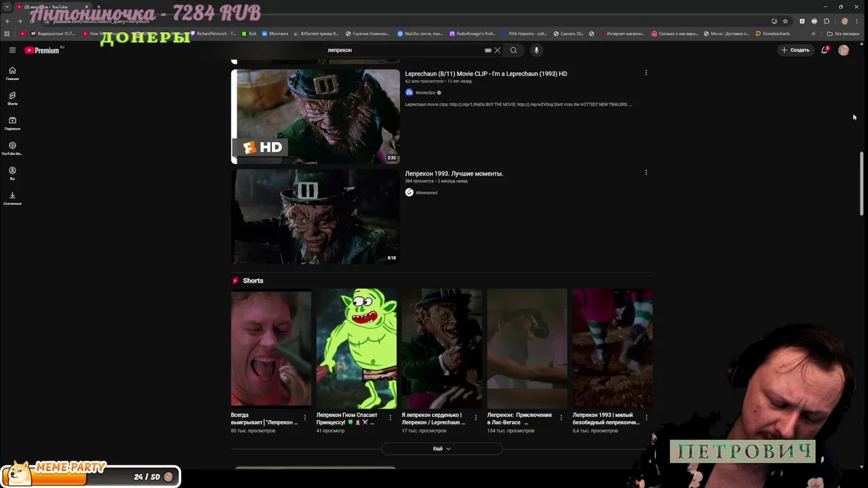
Task: Open the Winenonred channel name
Action: point(426,192)
